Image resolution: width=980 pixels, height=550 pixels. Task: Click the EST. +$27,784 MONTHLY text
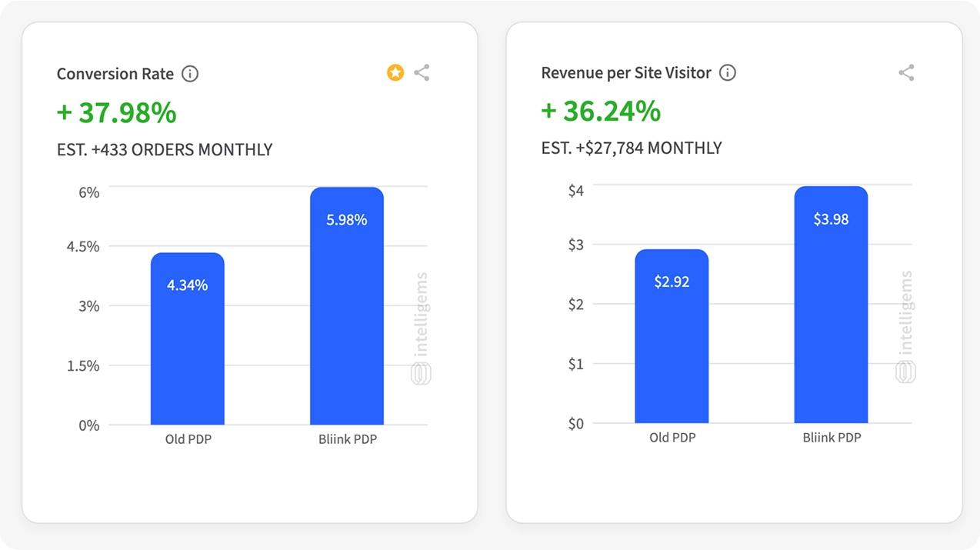tap(632, 148)
